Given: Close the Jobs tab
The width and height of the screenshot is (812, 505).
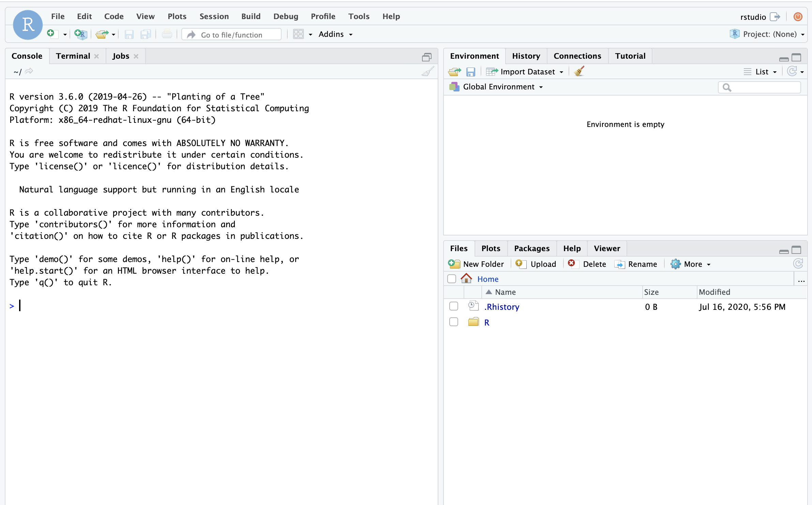Looking at the screenshot, I should tap(136, 56).
